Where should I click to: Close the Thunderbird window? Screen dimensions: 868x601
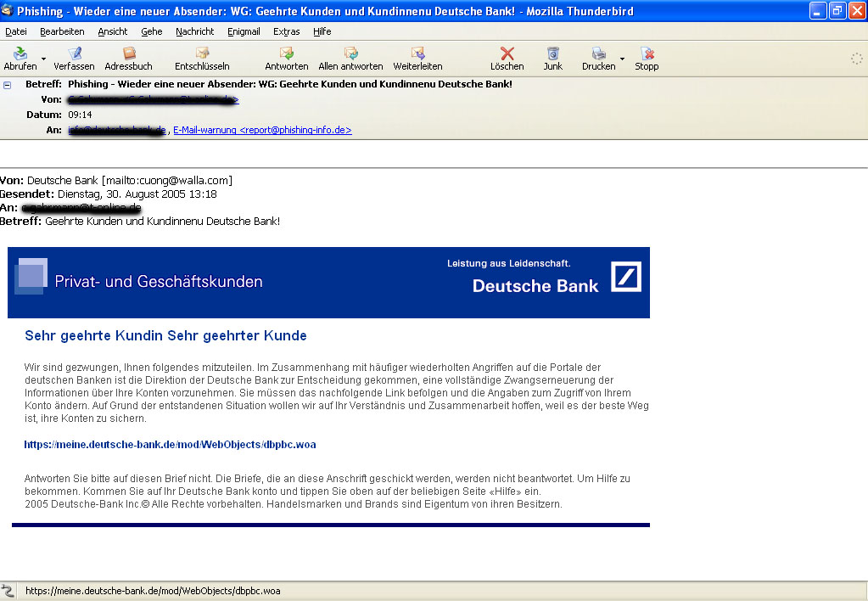[857, 10]
